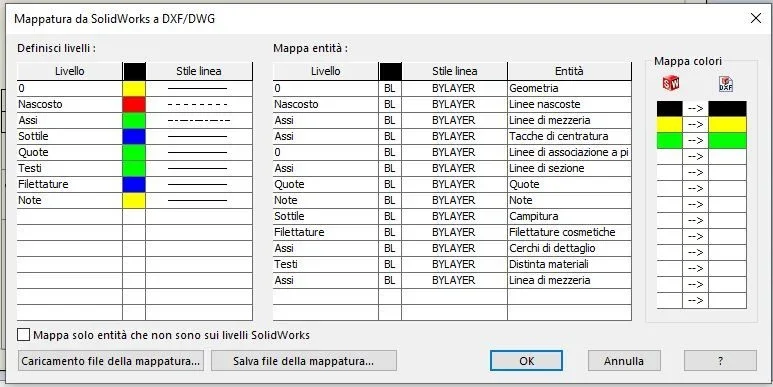Click the 'Filettature' level name in Definisci livelli
The height and width of the screenshot is (387, 773).
coord(43,184)
